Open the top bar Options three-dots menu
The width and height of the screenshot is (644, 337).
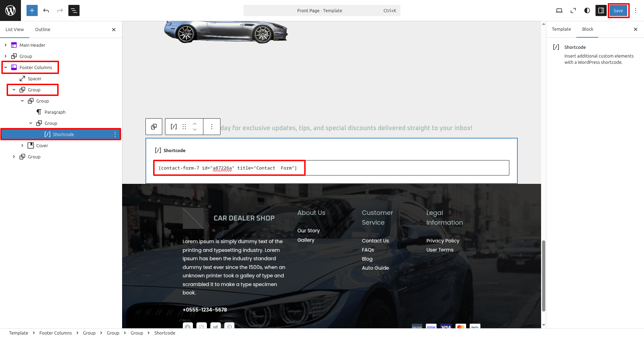tap(636, 10)
